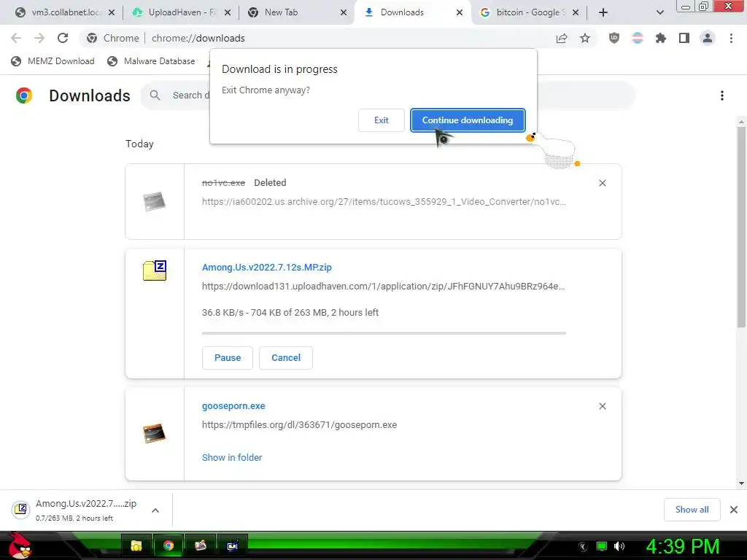Open Malware Database bookmark
The width and height of the screenshot is (747, 560).
[x=151, y=61]
